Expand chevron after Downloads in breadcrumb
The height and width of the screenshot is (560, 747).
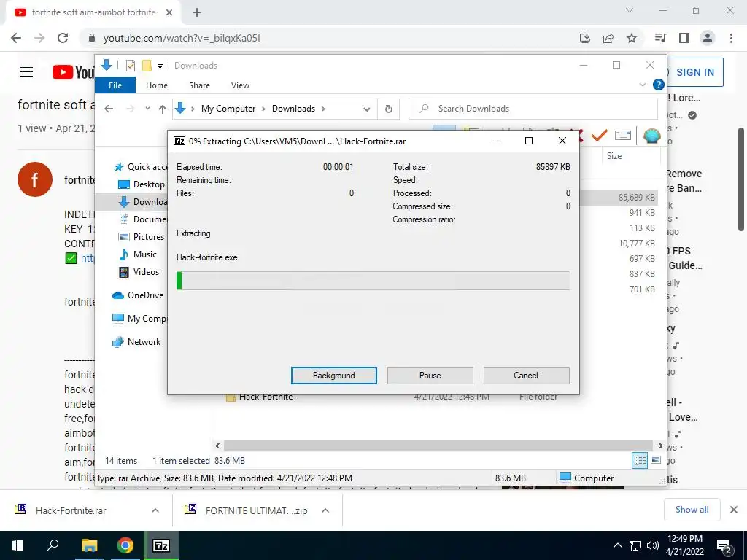point(323,109)
